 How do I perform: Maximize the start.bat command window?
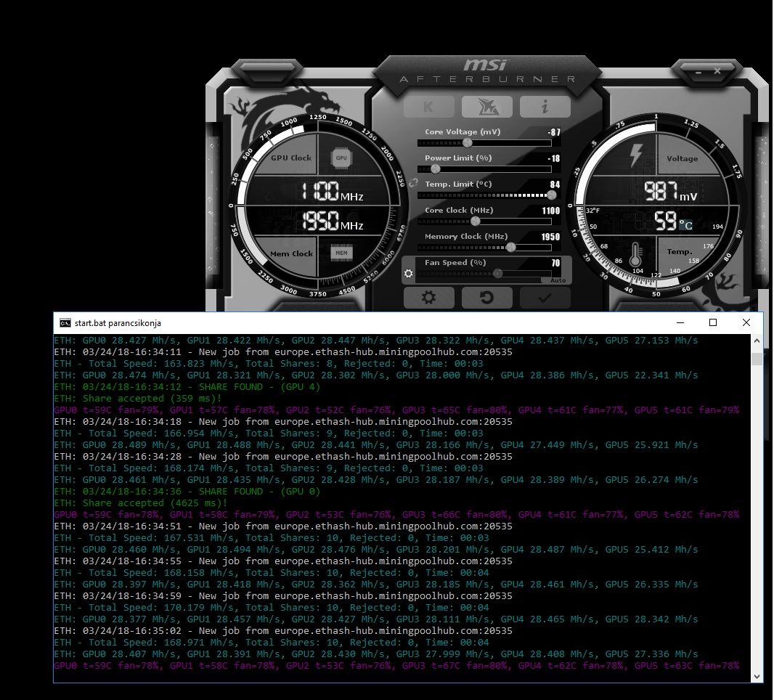point(713,323)
